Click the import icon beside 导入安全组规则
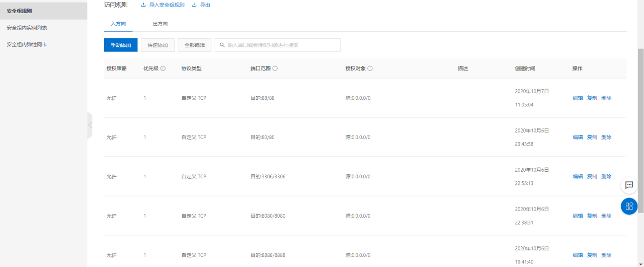 coord(143,5)
